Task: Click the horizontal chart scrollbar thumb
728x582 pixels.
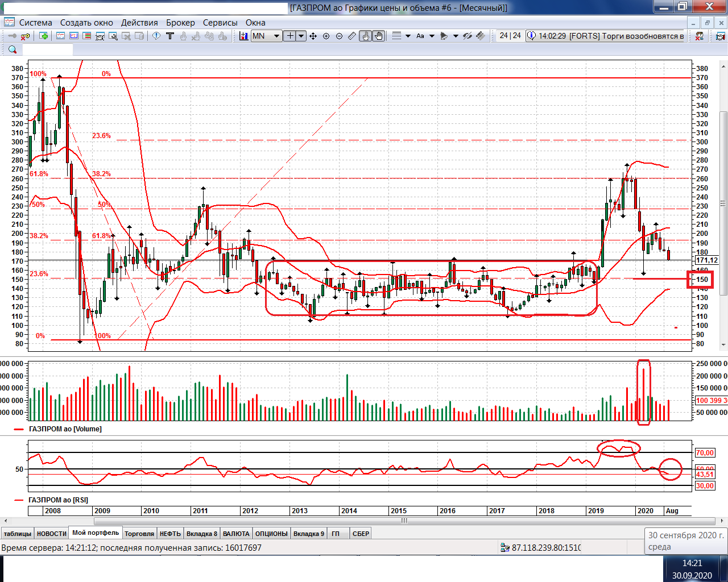Action: (x=404, y=521)
